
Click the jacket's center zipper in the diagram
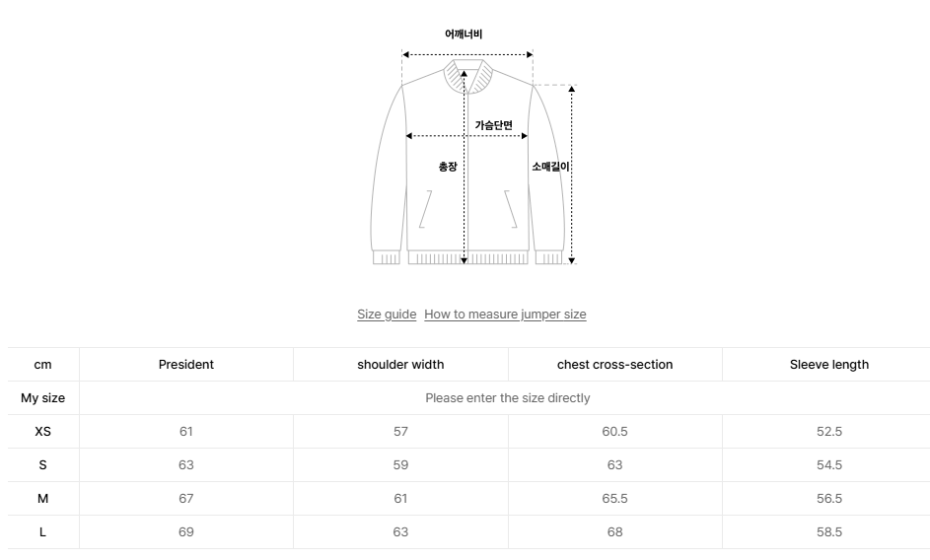pos(469,197)
